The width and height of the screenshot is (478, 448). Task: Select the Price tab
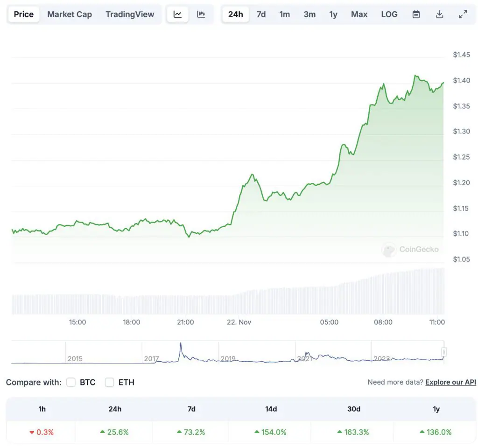pyautogui.click(x=23, y=14)
